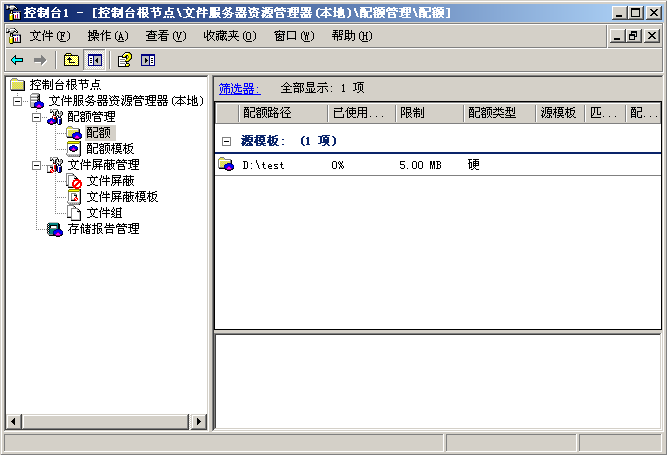667x455 pixels.
Task: Select 文件屏蔽管理 in the tree
Action: tap(103, 165)
